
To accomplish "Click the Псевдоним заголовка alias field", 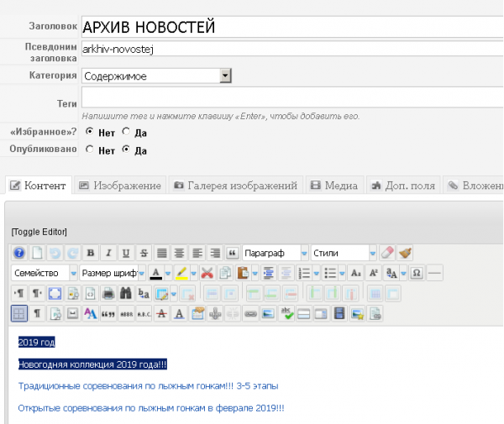I will [292, 49].
